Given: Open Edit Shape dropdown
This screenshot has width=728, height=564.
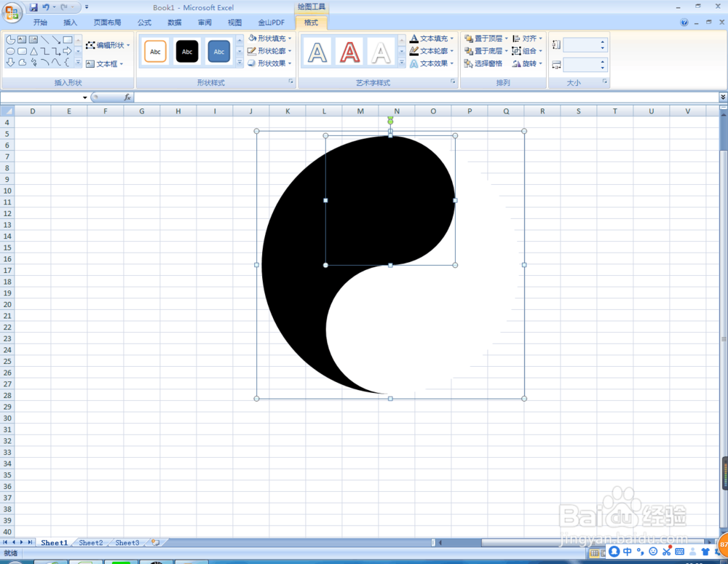Looking at the screenshot, I should click(x=108, y=45).
